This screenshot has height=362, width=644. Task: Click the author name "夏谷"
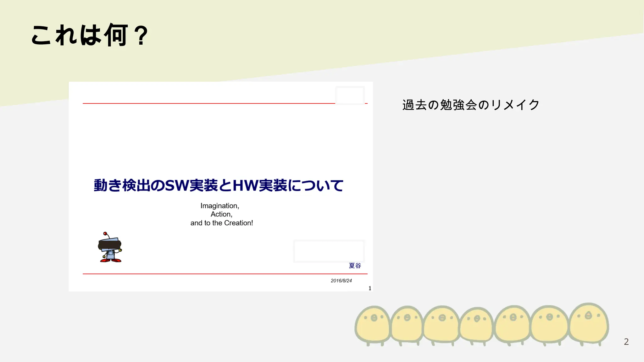click(x=355, y=266)
